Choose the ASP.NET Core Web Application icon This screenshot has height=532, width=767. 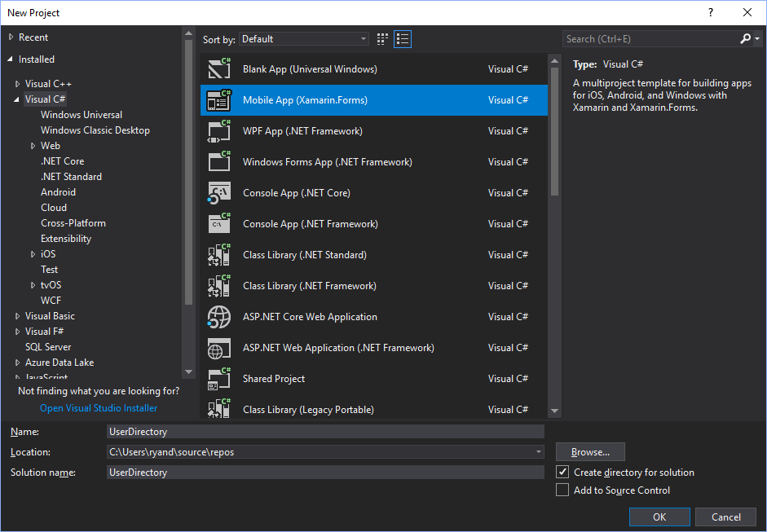coord(219,317)
